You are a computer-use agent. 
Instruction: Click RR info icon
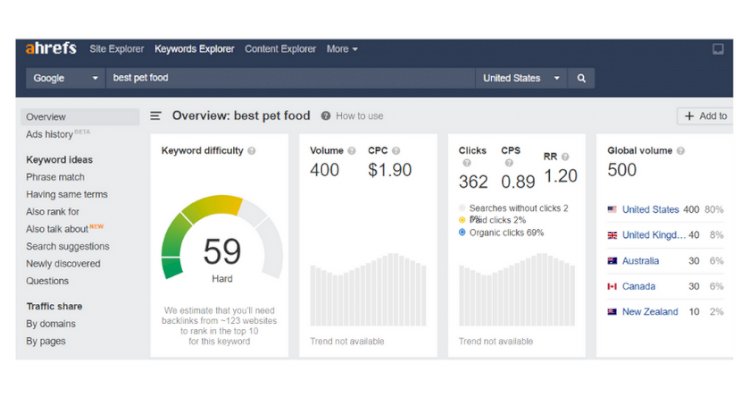[x=565, y=157]
